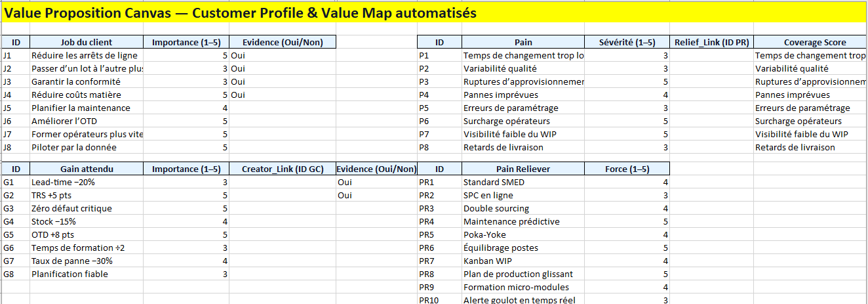Screen dimensions: 868x304
Task: Select the "Piloter par la donnée" cell
Action: click(86, 147)
